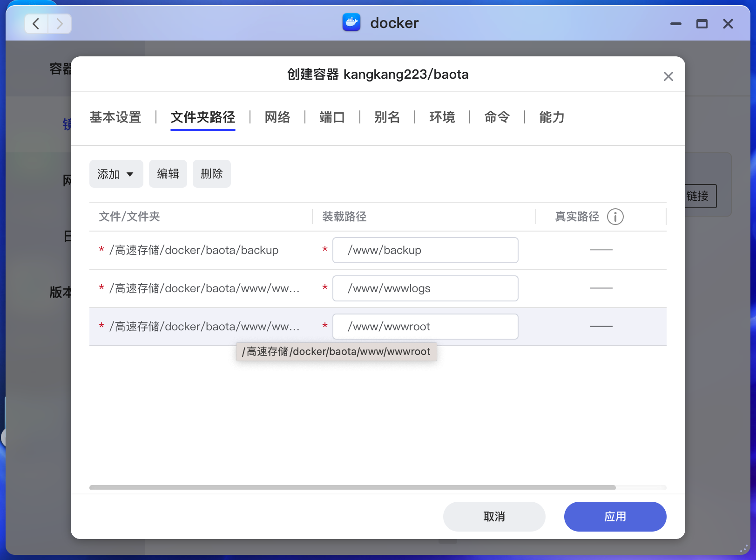Open the 网络 tab
The width and height of the screenshot is (756, 560).
(x=277, y=117)
